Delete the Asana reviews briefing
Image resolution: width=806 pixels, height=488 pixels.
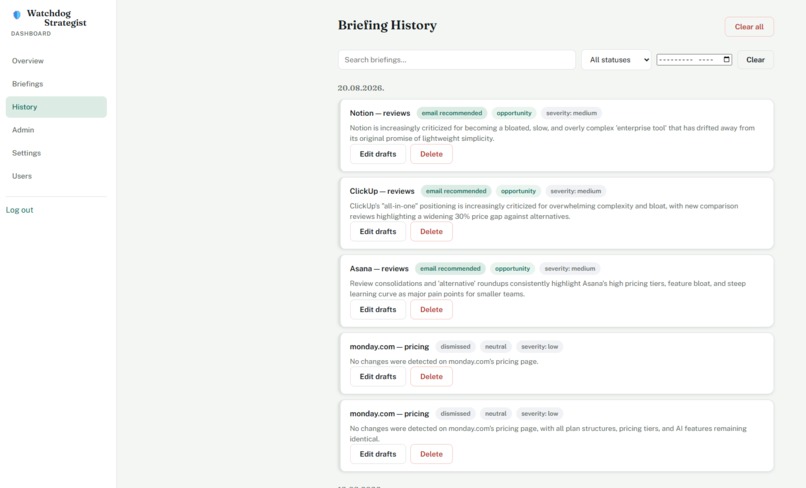click(x=431, y=310)
